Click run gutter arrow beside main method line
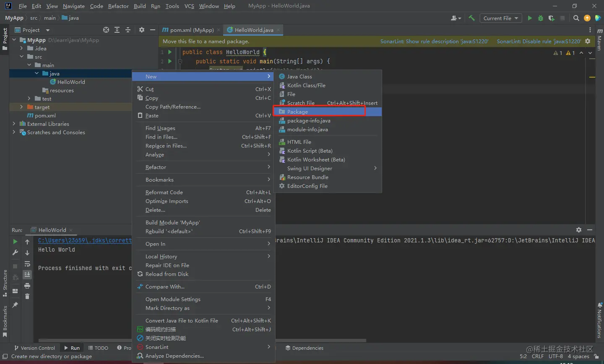 pos(170,61)
